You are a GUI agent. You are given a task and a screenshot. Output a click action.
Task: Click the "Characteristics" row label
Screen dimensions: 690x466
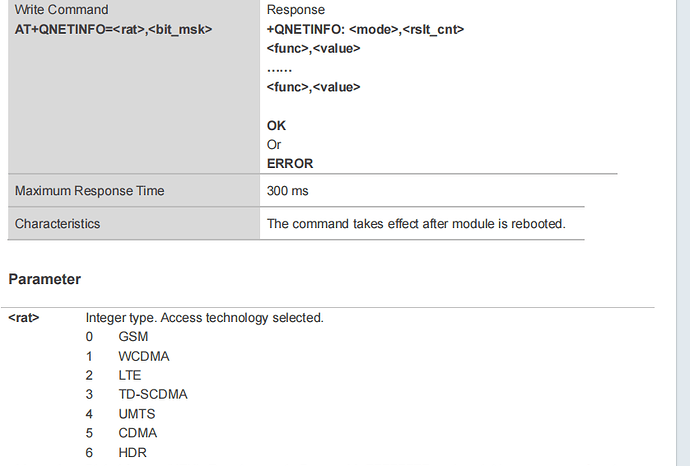(58, 224)
